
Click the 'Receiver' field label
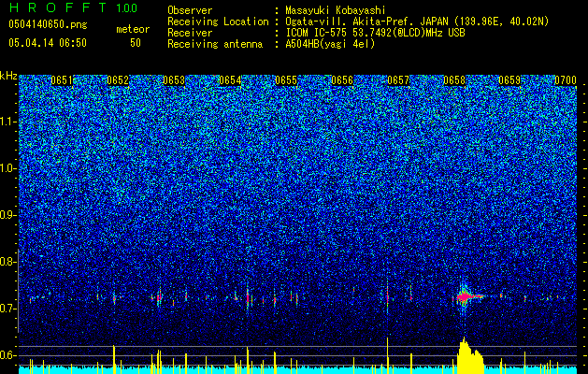point(190,33)
